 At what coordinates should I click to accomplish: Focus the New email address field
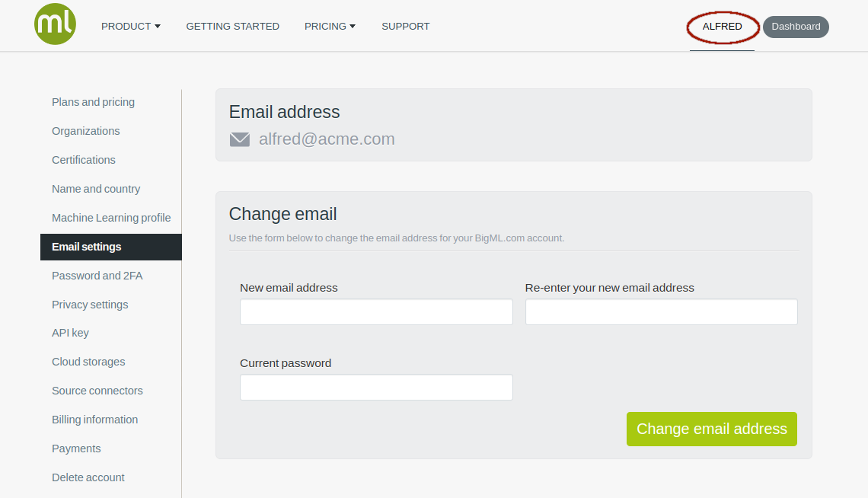[x=376, y=312]
